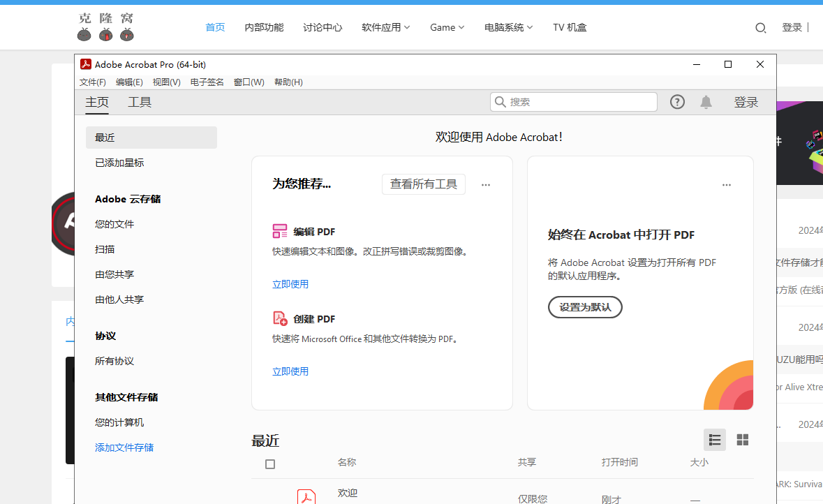Click 查看所有工具 button
This screenshot has width=823, height=504.
click(424, 184)
